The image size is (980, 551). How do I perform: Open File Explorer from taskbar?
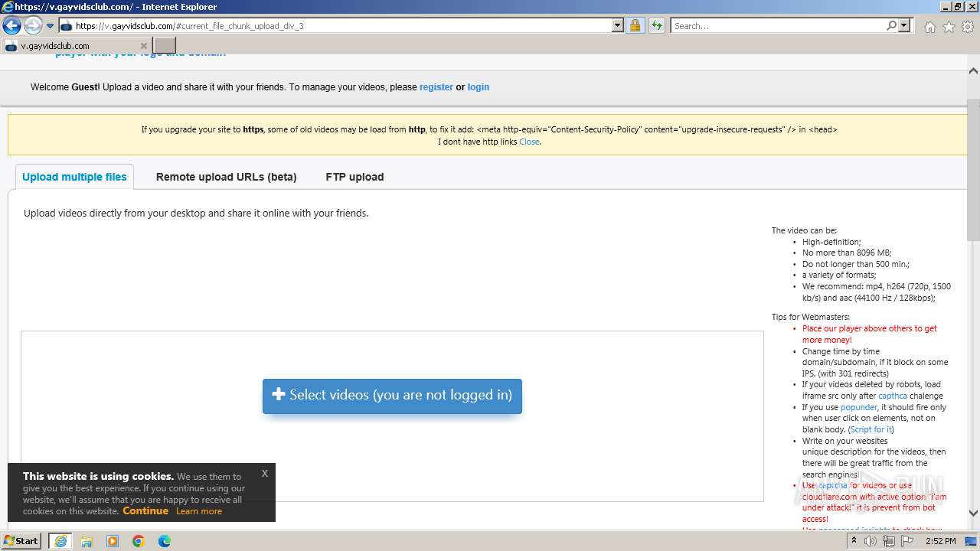(x=87, y=541)
